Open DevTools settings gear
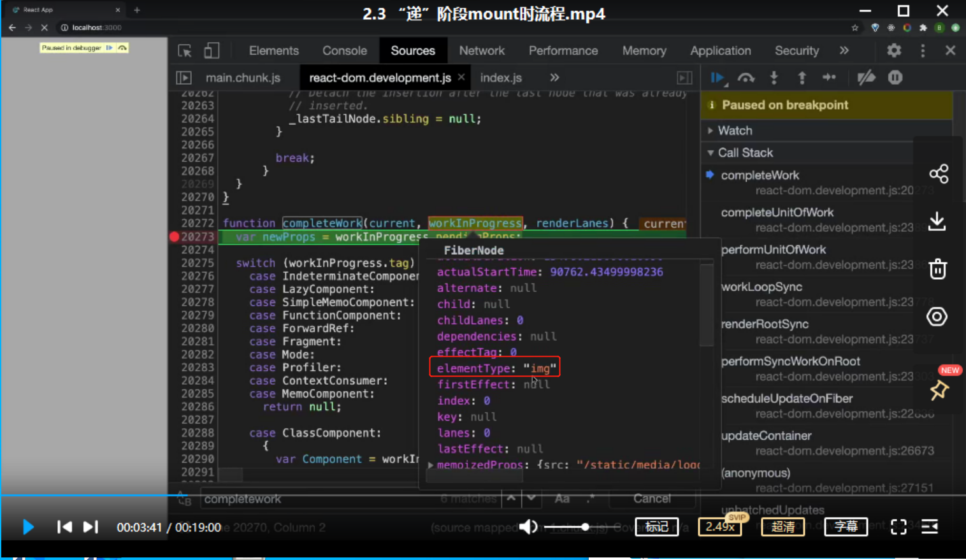This screenshot has height=560, width=966. [x=894, y=50]
